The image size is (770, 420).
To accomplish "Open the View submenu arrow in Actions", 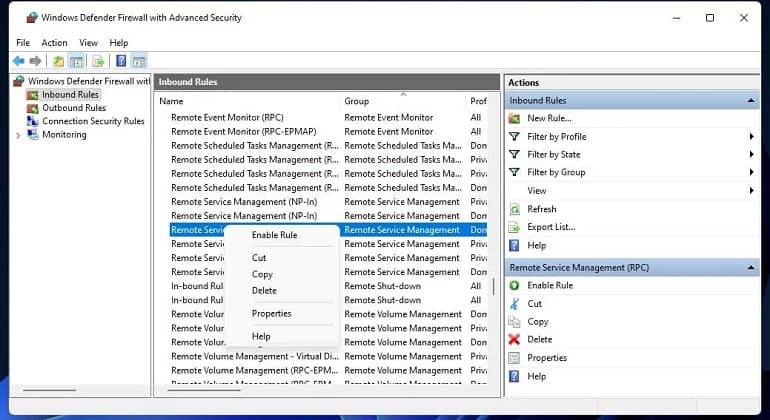I will [x=751, y=191].
